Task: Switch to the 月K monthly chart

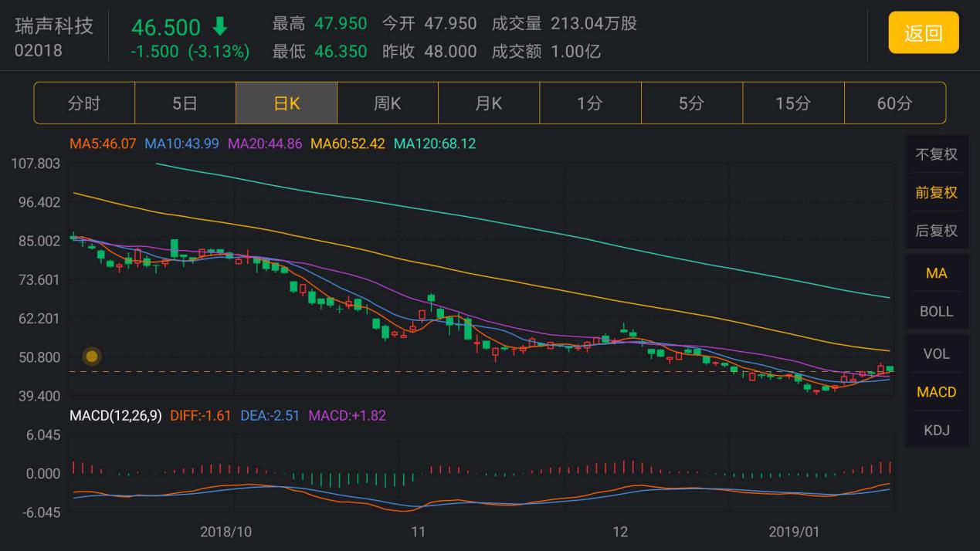Action: 489,103
